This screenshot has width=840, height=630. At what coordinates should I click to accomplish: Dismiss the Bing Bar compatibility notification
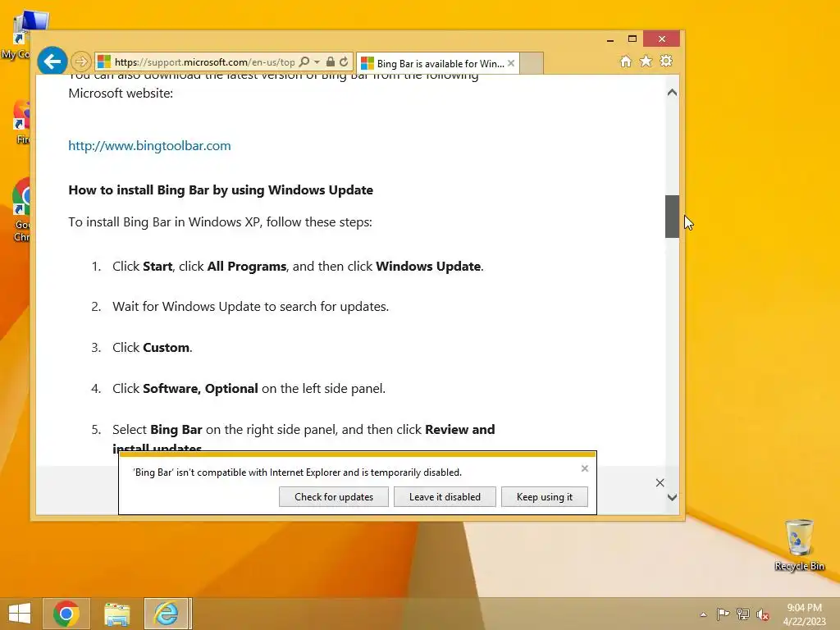click(x=584, y=468)
